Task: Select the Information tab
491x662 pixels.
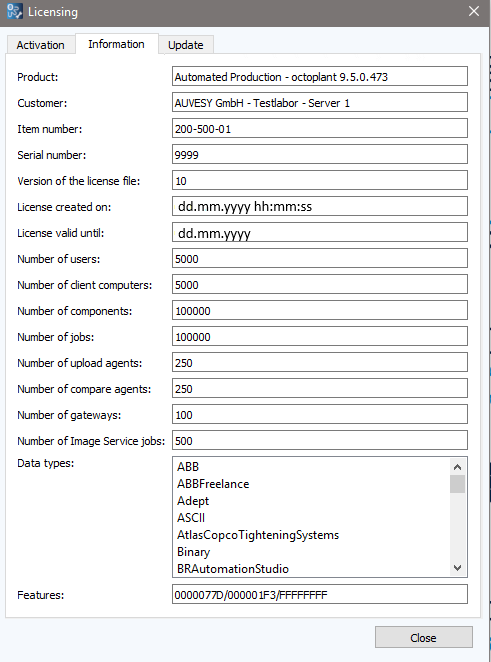Action: (x=117, y=44)
